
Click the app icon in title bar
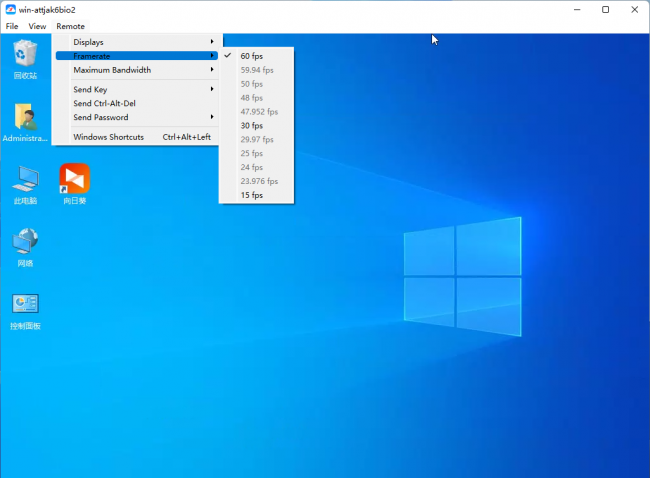click(x=10, y=10)
